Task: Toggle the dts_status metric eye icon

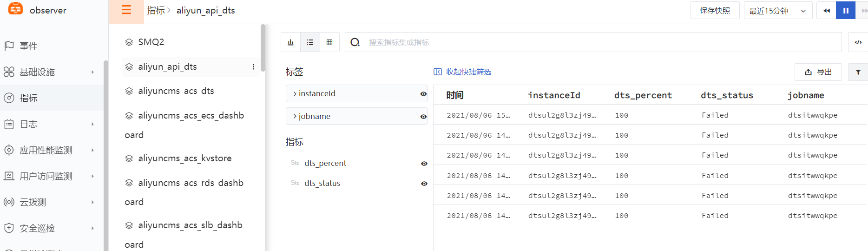Action: [424, 184]
